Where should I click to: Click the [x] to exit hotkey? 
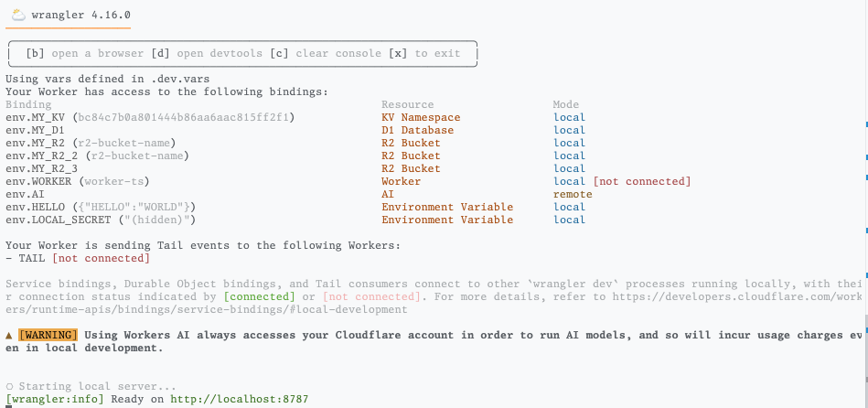tap(424, 54)
